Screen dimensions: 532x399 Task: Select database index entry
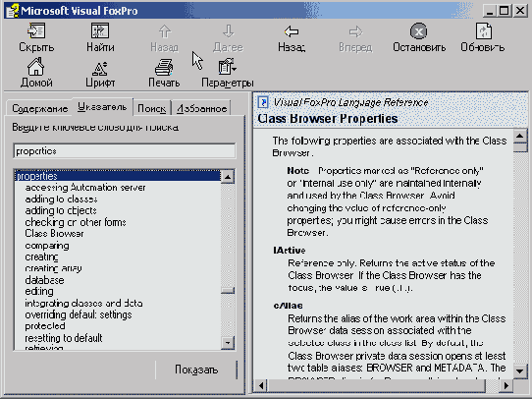point(44,280)
